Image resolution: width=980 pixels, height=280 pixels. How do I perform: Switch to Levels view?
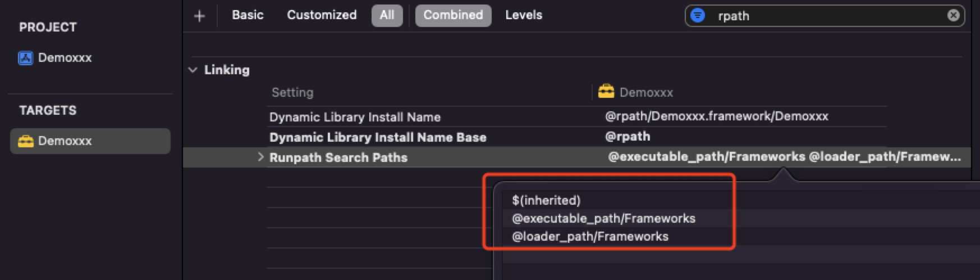coord(524,15)
